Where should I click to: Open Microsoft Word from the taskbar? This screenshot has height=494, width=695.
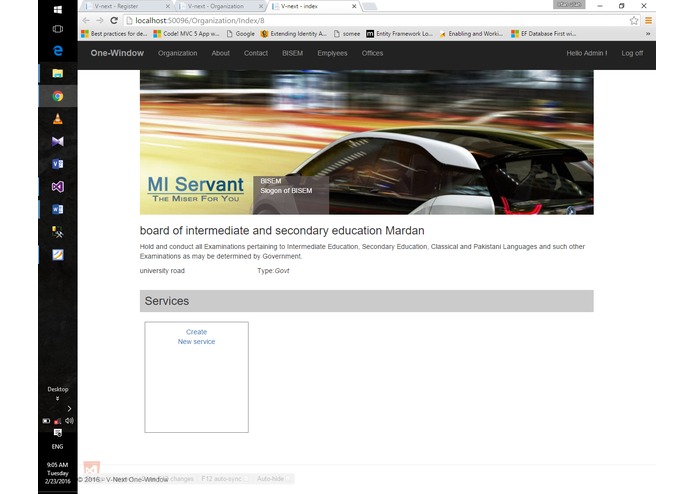pos(58,209)
